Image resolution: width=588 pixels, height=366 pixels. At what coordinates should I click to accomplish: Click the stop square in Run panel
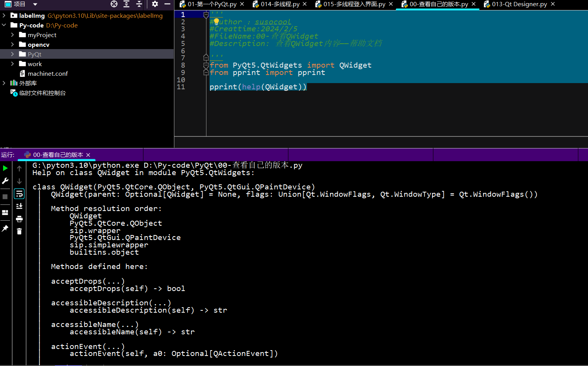click(x=5, y=197)
